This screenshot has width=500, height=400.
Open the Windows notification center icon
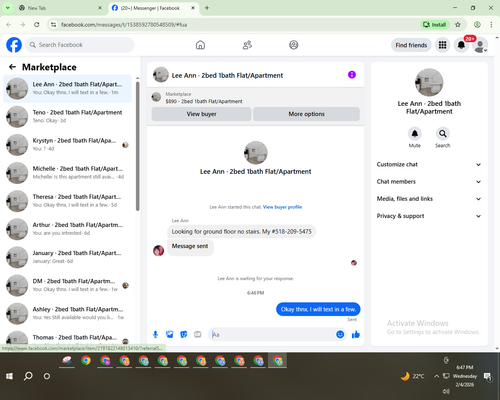[x=488, y=376]
